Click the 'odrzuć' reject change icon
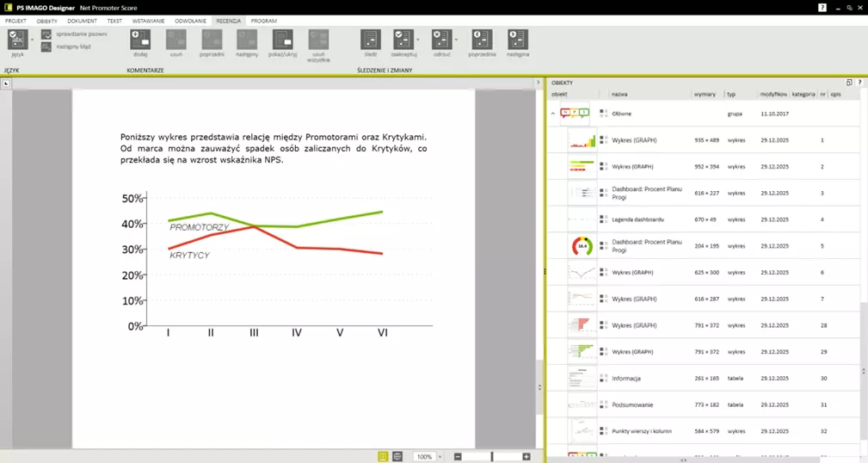Screen dimensions: 868x463 pyautogui.click(x=441, y=40)
